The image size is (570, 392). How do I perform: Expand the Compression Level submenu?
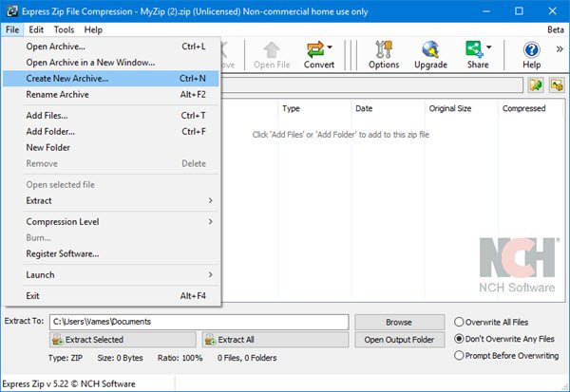click(111, 221)
